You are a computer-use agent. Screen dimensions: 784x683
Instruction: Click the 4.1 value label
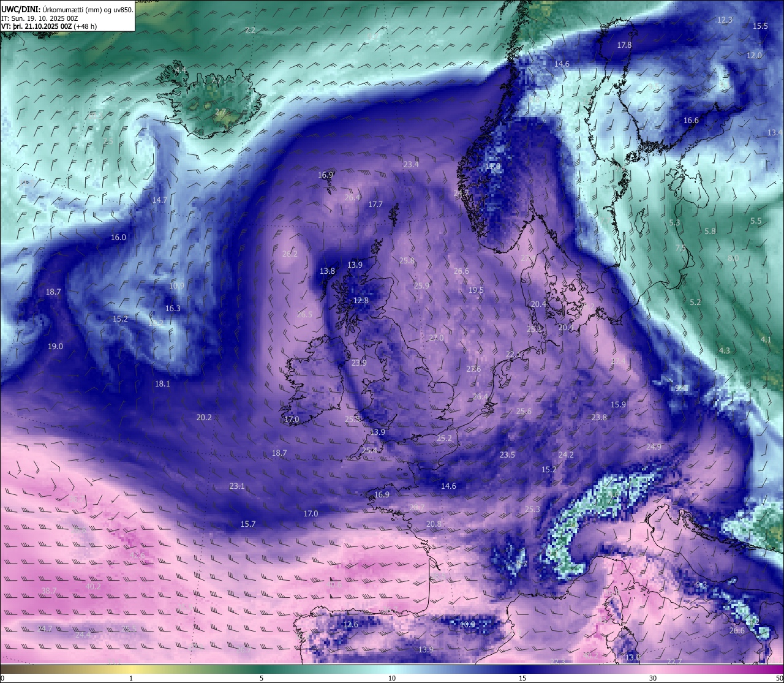pos(766,339)
